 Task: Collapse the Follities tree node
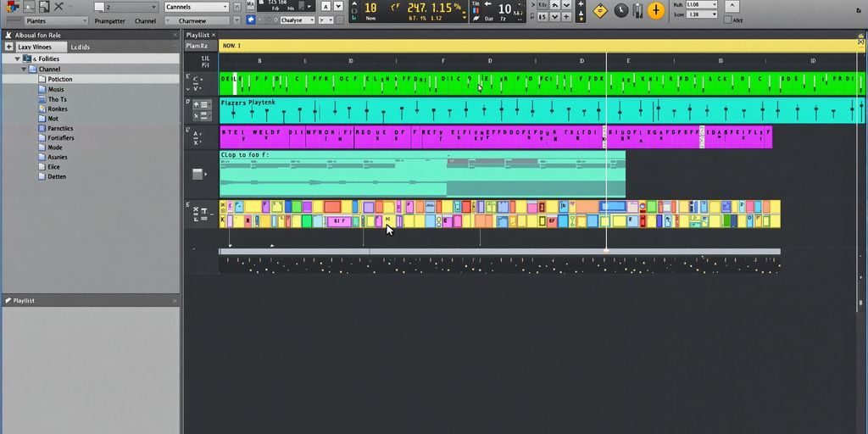[x=18, y=59]
